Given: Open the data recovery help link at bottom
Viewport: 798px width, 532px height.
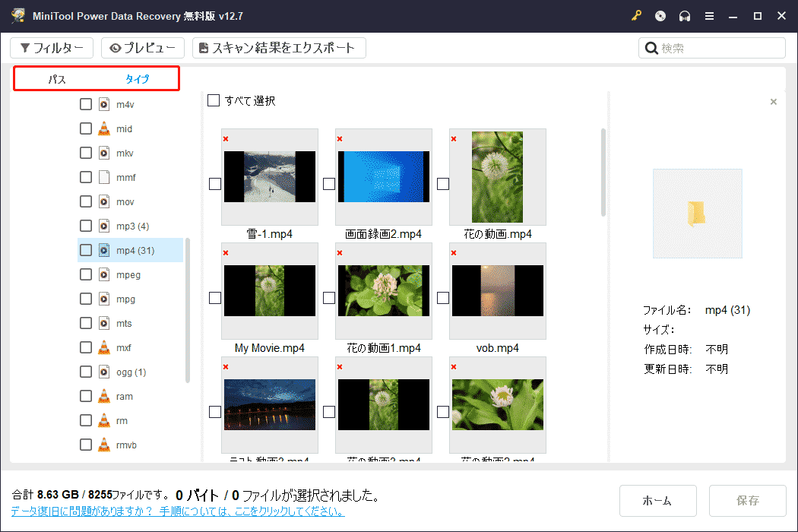Looking at the screenshot, I should (179, 511).
